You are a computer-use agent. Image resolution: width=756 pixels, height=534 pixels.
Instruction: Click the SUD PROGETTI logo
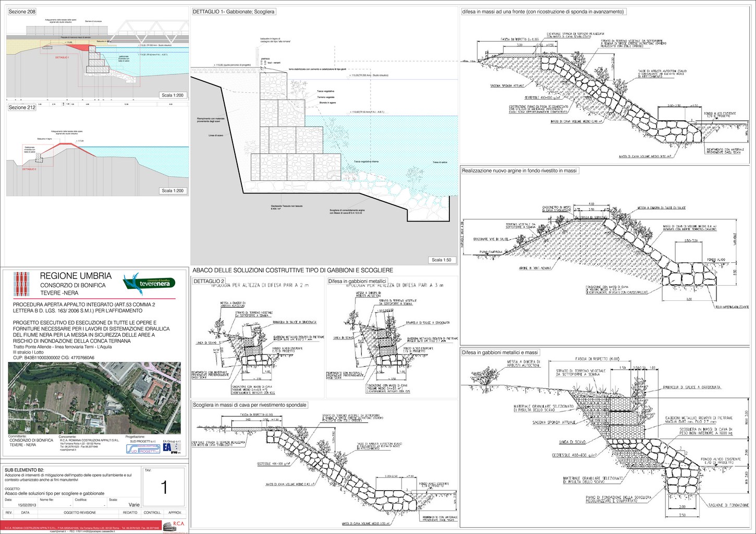click(x=143, y=450)
